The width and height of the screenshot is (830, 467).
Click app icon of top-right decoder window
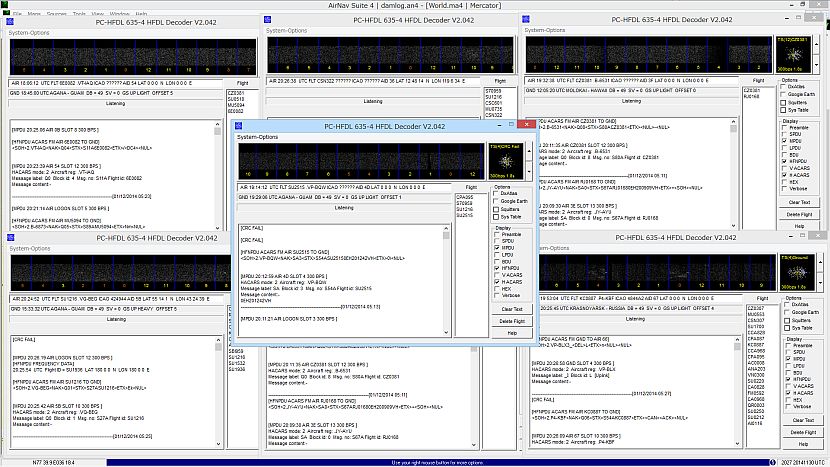pyautogui.click(x=526, y=19)
